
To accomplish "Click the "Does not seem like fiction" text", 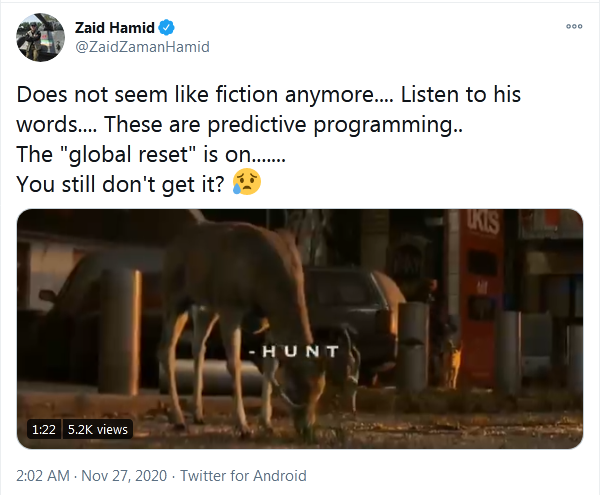I will [x=147, y=94].
